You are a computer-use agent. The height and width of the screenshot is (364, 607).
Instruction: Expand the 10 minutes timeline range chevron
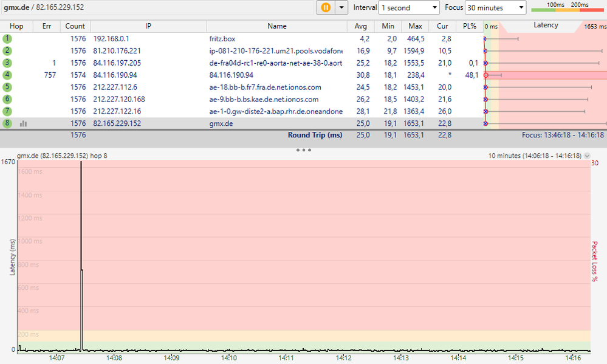point(588,156)
